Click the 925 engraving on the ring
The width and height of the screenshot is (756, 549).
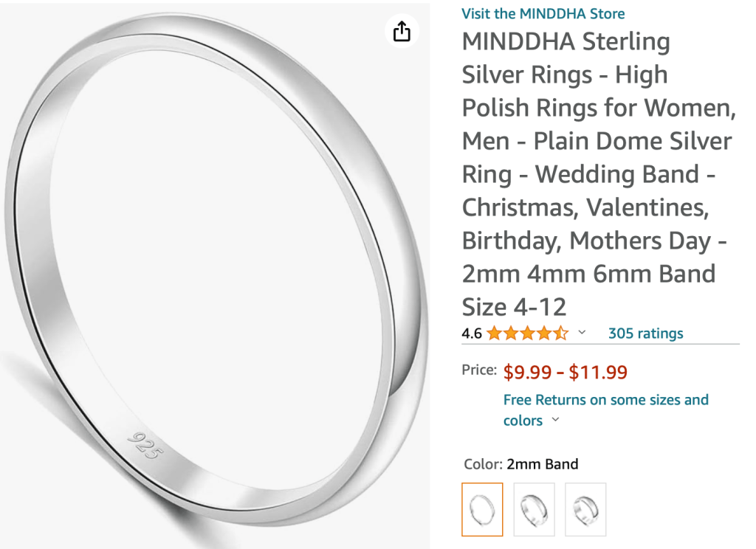point(143,443)
